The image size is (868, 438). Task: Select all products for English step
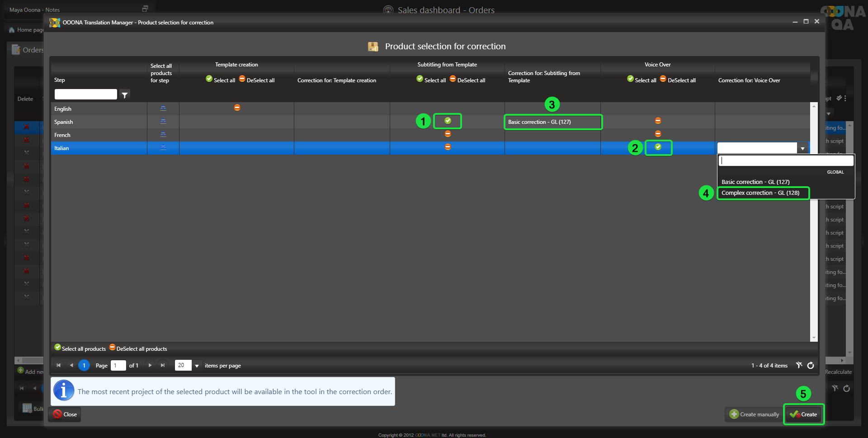coord(163,108)
